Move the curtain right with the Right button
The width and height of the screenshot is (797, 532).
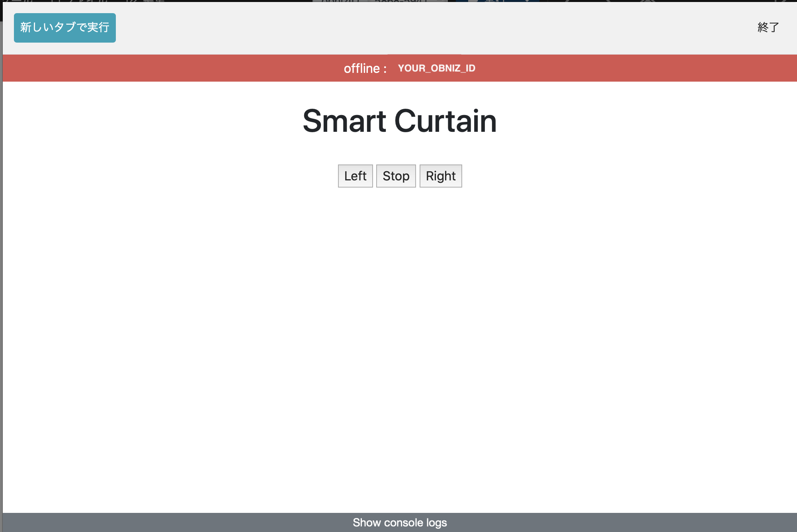click(440, 176)
